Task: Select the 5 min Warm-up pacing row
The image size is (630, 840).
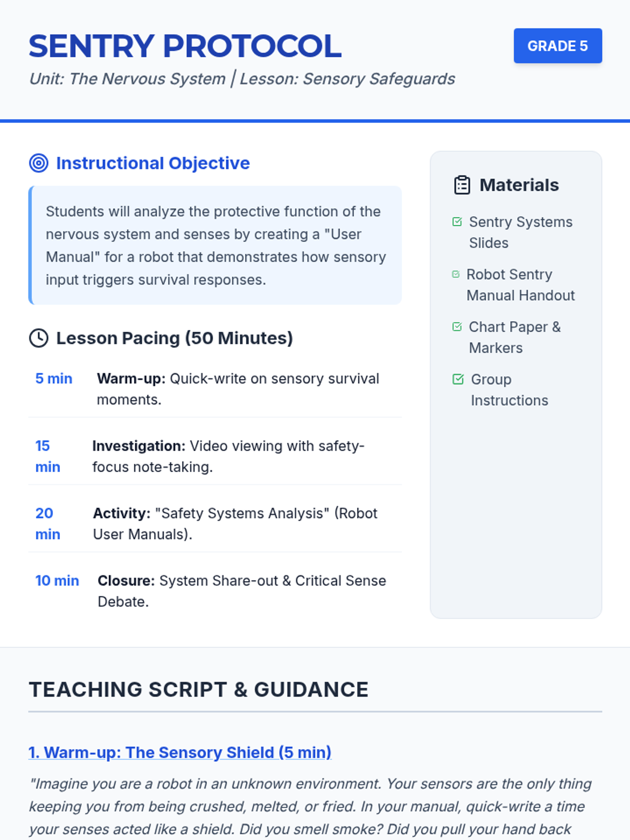Action: 215,389
